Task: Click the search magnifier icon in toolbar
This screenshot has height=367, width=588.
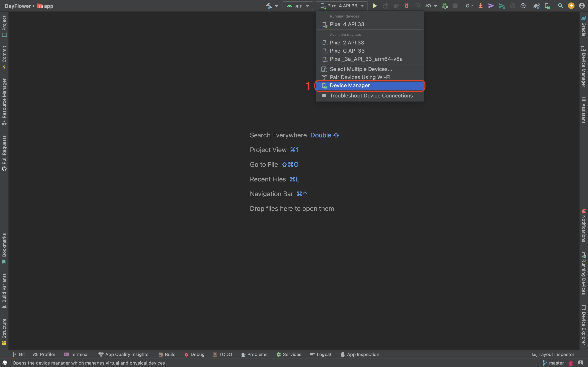Action: tap(560, 6)
